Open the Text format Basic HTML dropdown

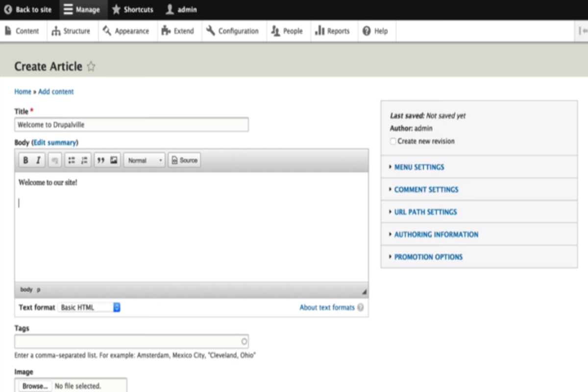click(89, 307)
